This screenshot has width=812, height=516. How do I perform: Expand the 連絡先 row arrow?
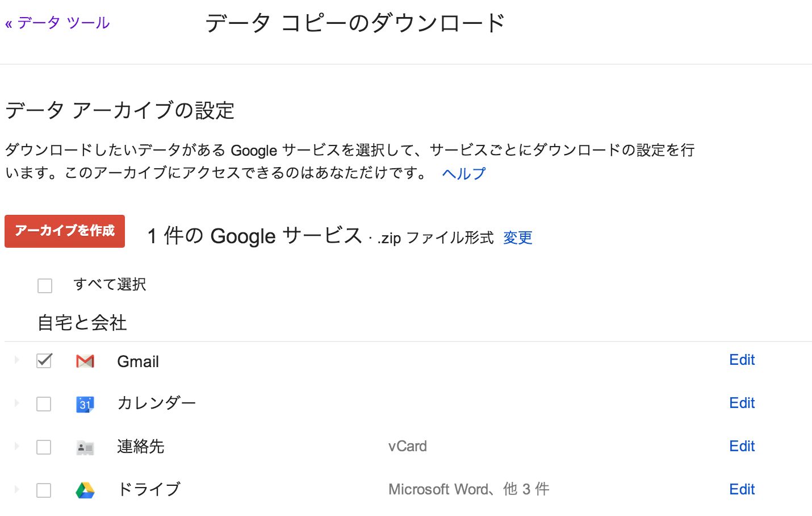[x=16, y=446]
